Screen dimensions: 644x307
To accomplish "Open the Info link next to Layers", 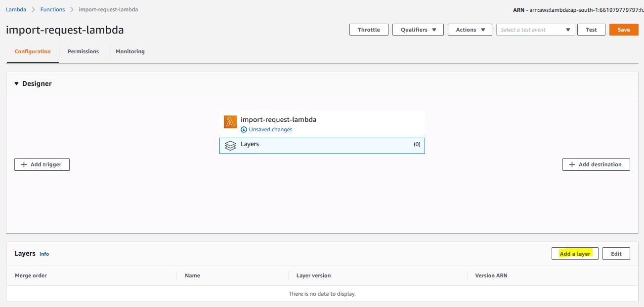I will coord(44,254).
